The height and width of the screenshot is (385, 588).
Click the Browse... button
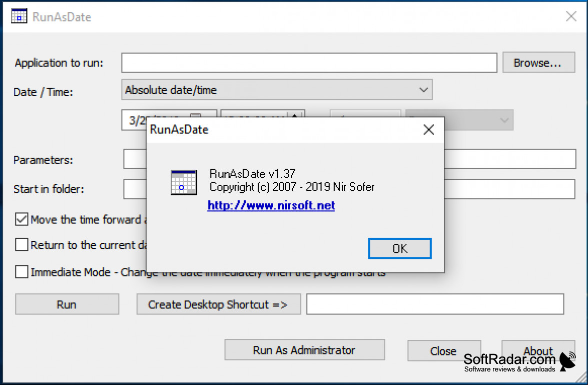click(538, 63)
